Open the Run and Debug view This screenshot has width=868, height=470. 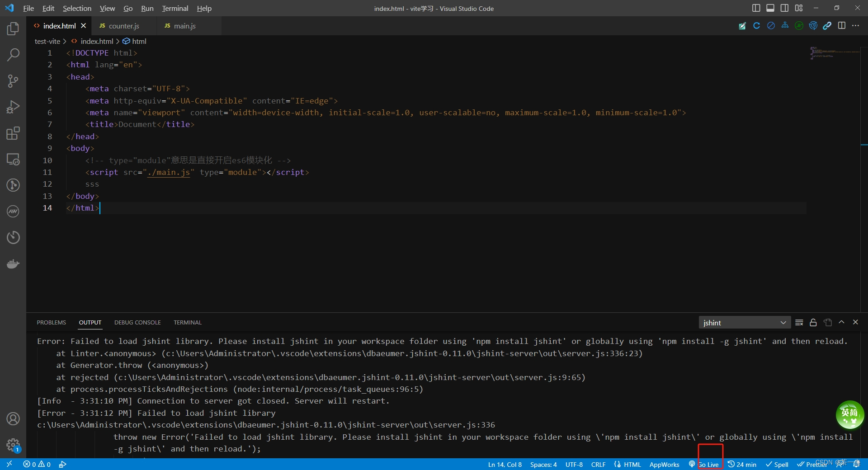coord(13,107)
